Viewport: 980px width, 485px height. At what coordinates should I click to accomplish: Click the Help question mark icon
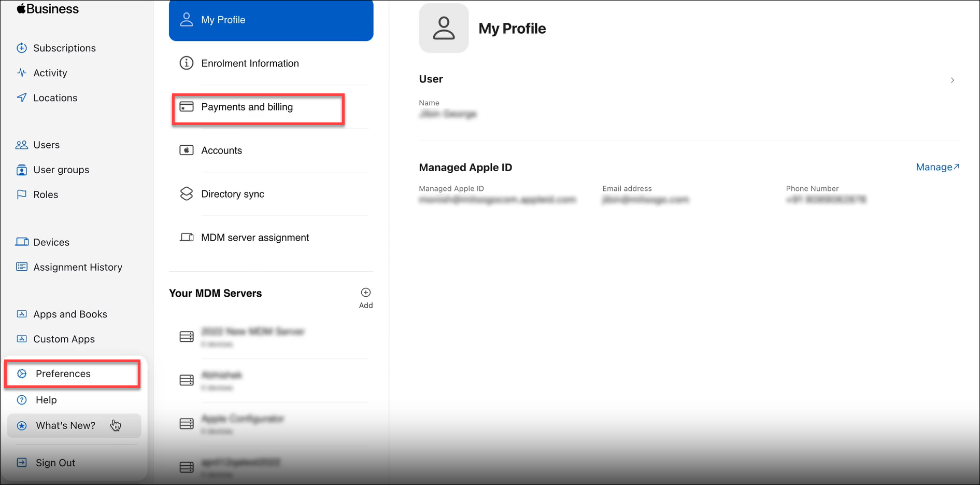22,400
